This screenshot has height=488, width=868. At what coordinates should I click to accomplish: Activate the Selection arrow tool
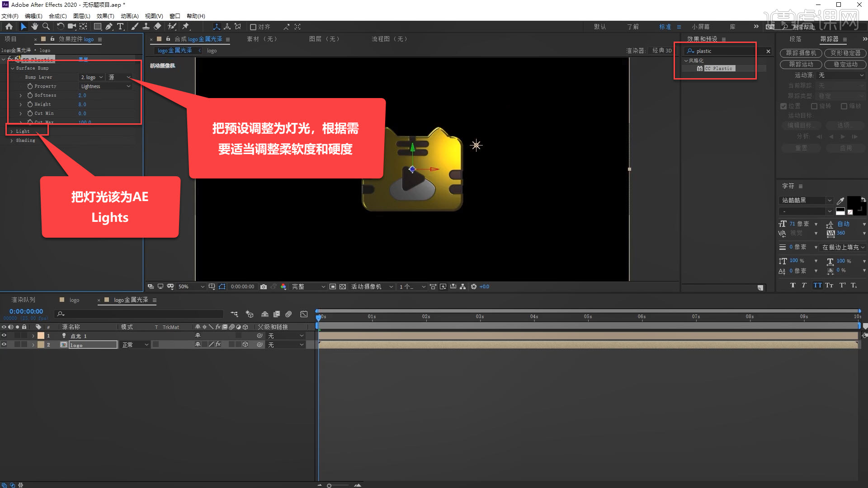tap(24, 27)
